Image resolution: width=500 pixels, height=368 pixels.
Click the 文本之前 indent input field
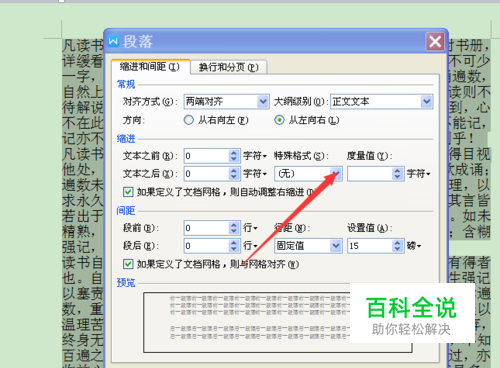(x=206, y=156)
